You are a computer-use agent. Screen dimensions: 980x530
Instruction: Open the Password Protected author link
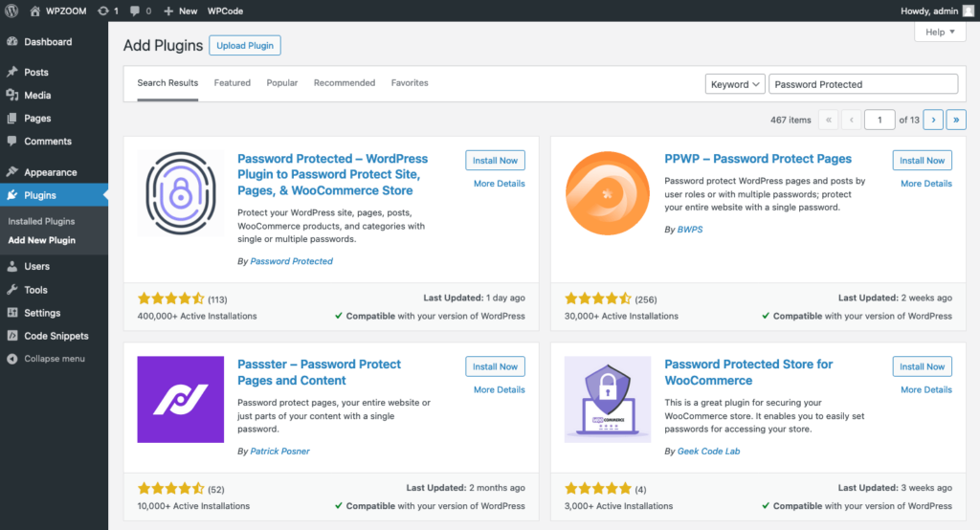point(291,261)
